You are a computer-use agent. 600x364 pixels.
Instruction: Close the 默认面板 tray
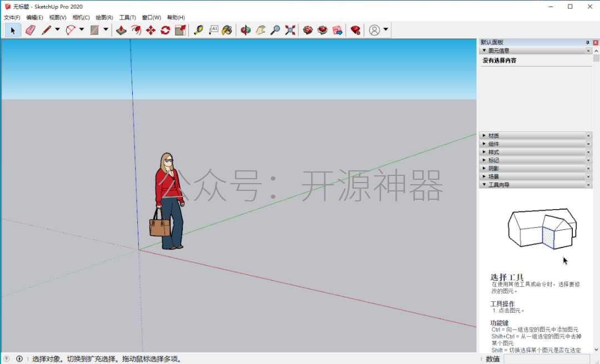596,42
